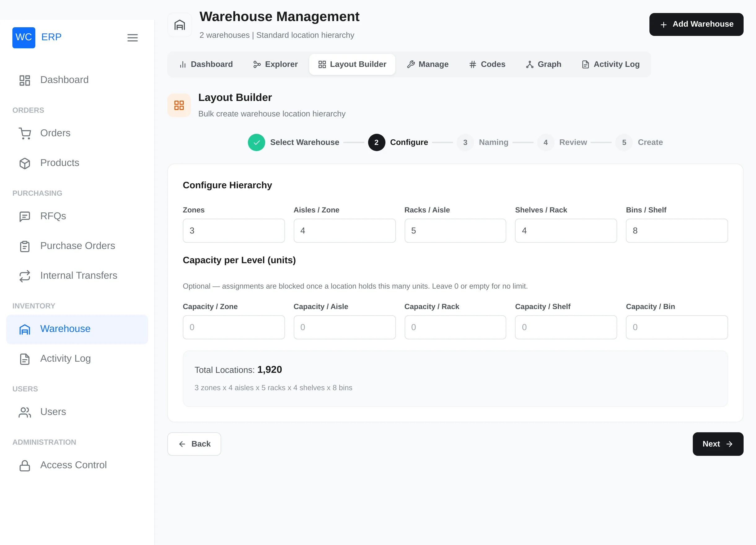Click the Total Locations 1,920 value
Image resolution: width=756 pixels, height=545 pixels.
tap(269, 370)
